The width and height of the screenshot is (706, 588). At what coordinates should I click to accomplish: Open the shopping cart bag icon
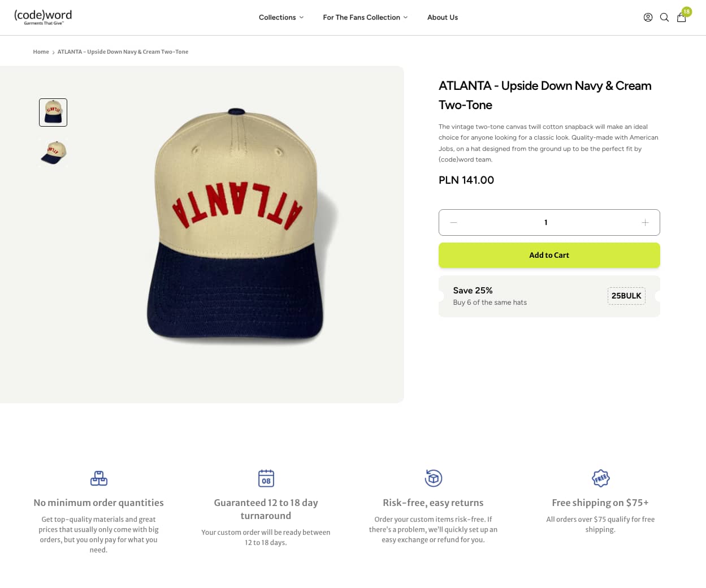click(682, 18)
